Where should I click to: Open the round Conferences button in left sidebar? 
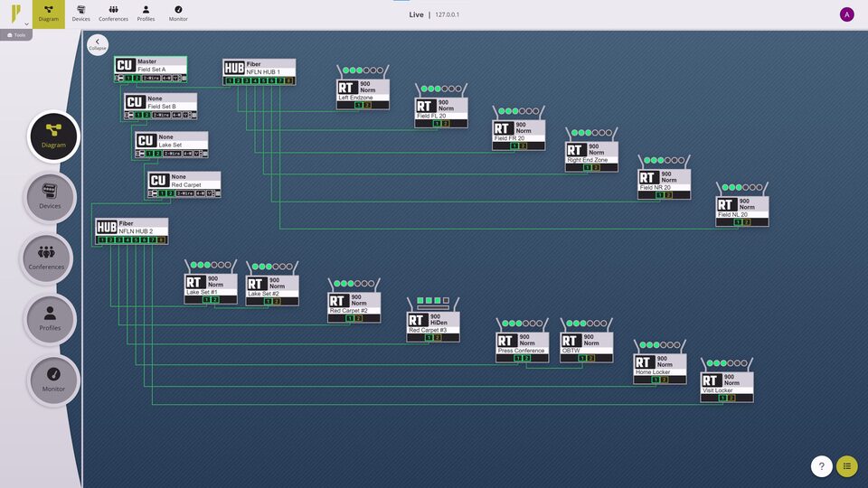[47, 258]
